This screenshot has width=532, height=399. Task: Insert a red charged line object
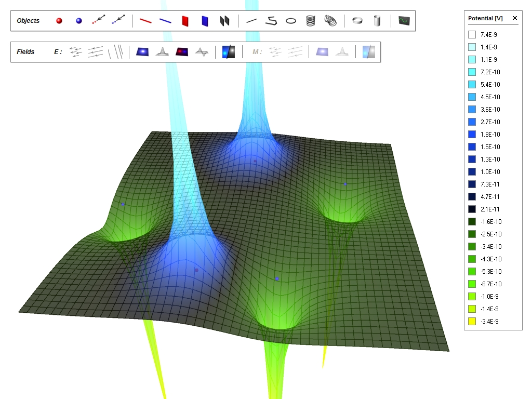145,21
